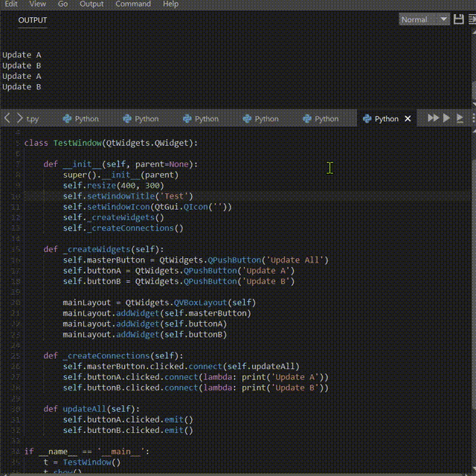This screenshot has width=476, height=476.
Task: Click 'self.masterButton.clicked.connect(self.updateAll)' line
Action: click(x=181, y=367)
